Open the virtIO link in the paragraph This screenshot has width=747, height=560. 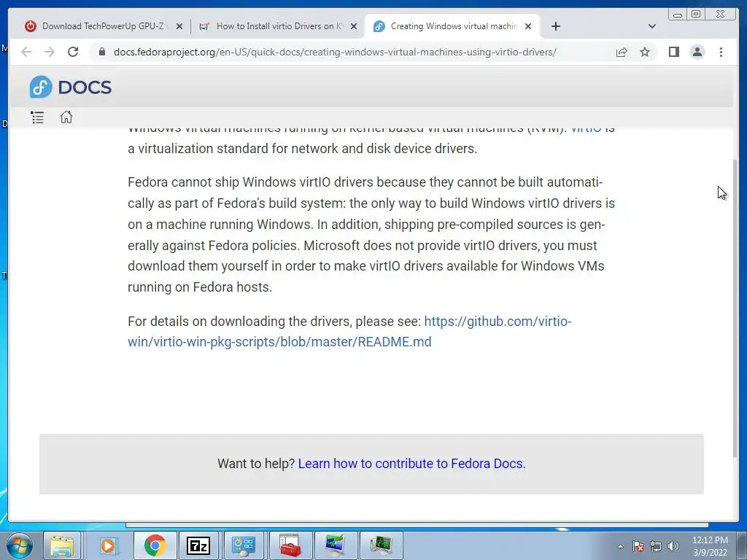[586, 130]
